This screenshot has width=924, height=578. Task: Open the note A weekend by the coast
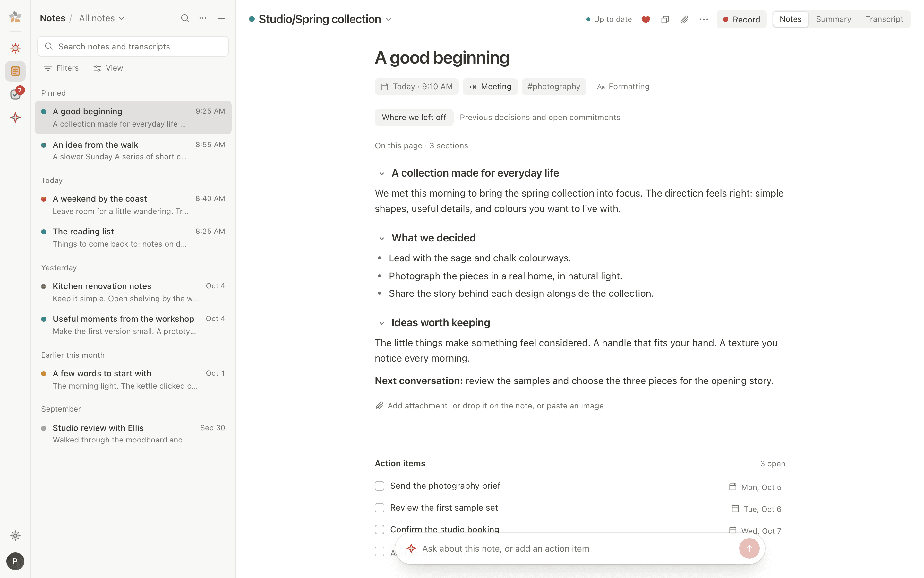133,205
